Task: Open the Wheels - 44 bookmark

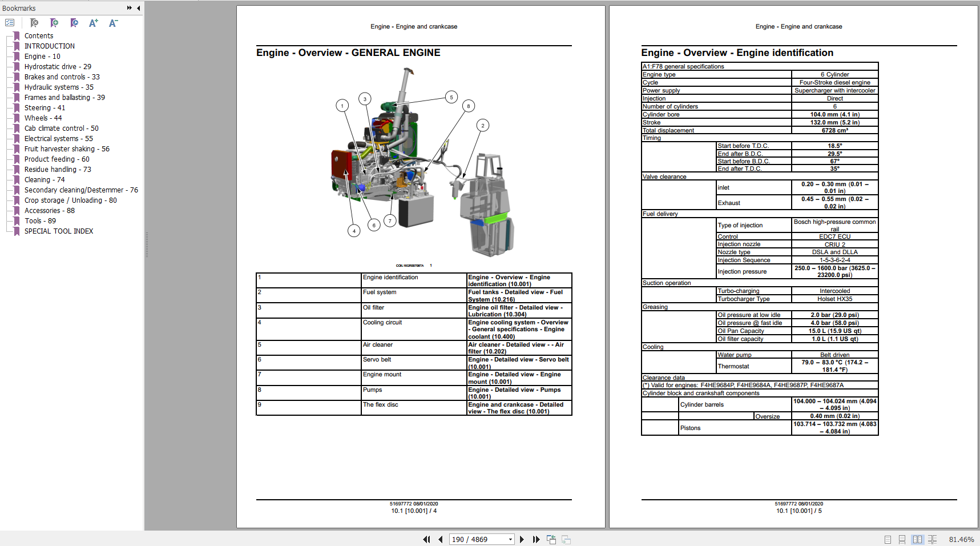Action: [x=43, y=118]
